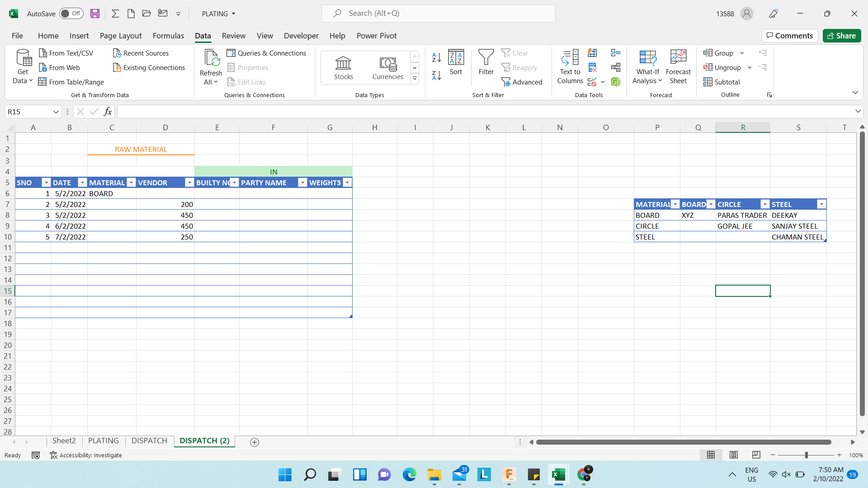Click the Forecast Sheet icon
The height and width of the screenshot is (488, 868).
coord(678,66)
